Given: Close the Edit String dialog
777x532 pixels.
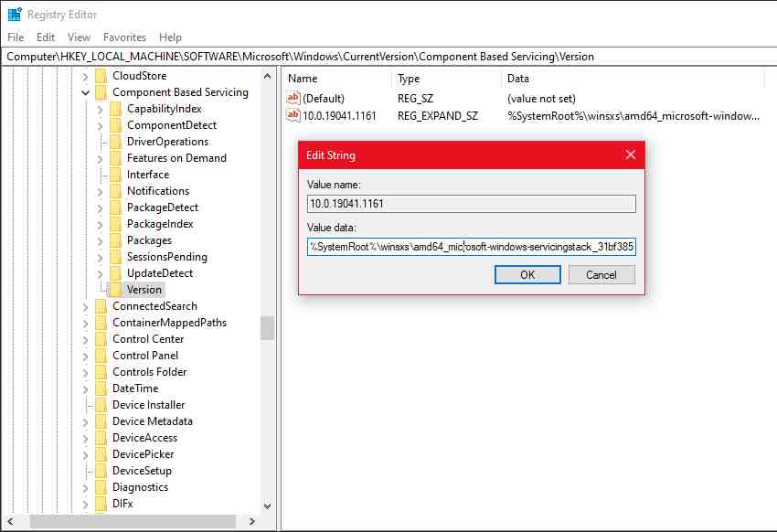Looking at the screenshot, I should (631, 154).
